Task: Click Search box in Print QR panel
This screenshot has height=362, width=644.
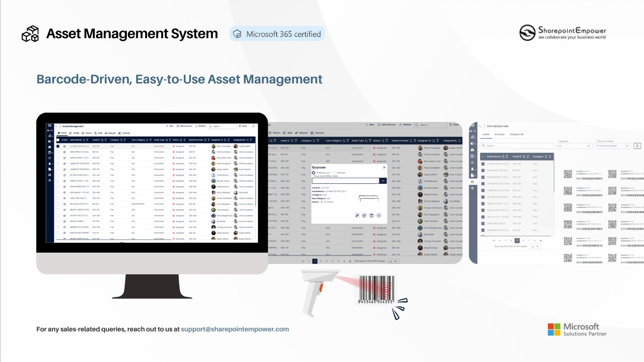Action: point(517,146)
